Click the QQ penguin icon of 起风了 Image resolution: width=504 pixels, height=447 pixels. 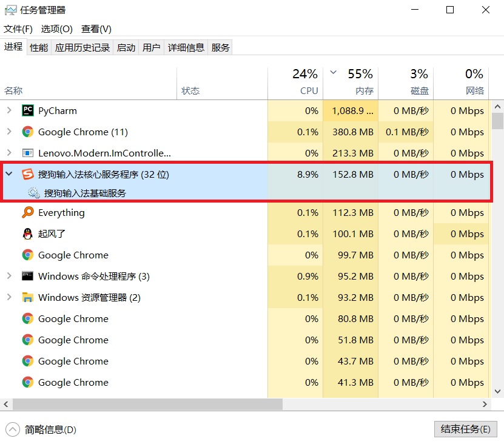coord(28,234)
